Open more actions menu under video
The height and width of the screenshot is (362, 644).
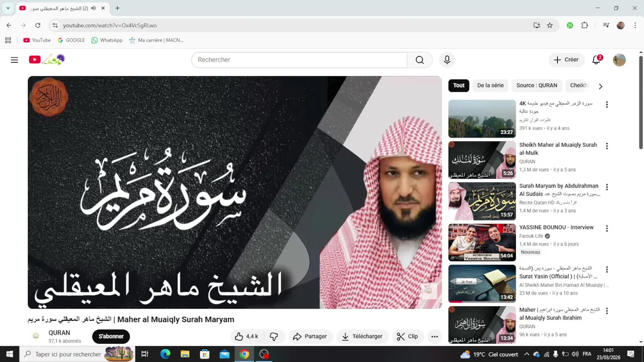435,336
